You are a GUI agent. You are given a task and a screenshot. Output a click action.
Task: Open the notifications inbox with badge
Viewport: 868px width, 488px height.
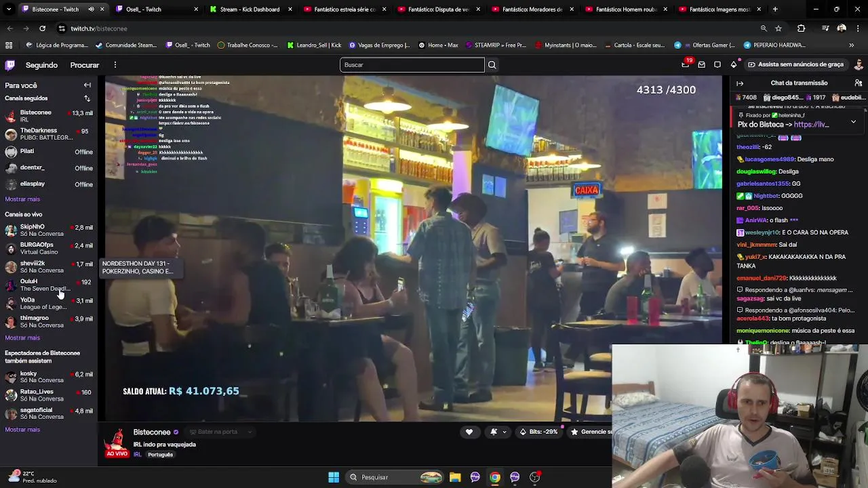686,64
